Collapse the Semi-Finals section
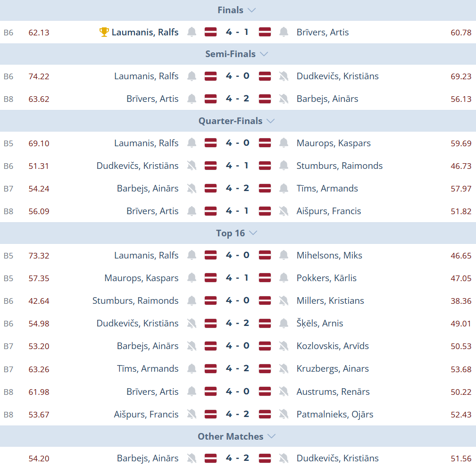The width and height of the screenshot is (476, 467). pyautogui.click(x=264, y=54)
